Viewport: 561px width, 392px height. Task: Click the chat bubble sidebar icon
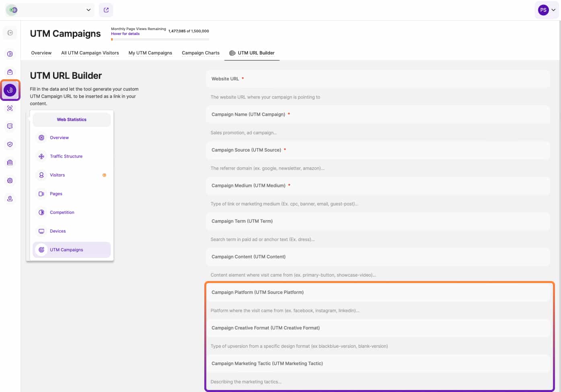10,126
